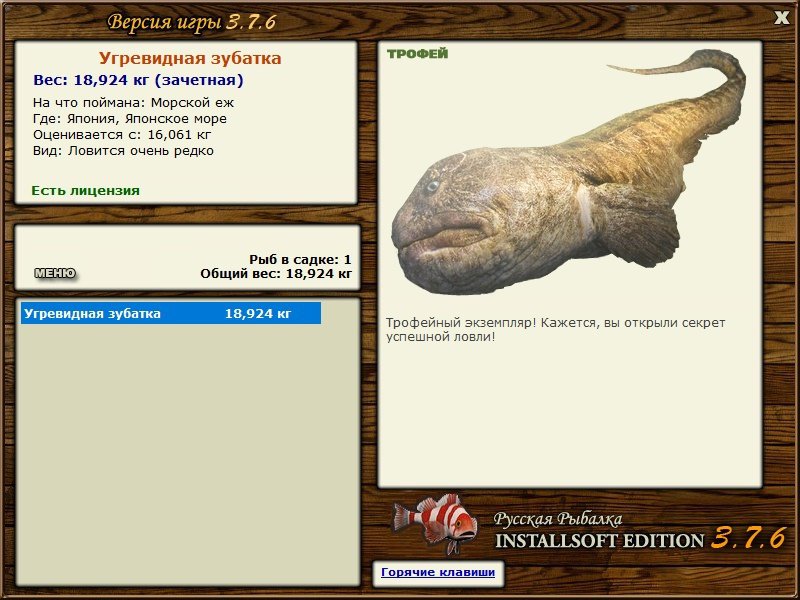This screenshot has height=600, width=800.
Task: Open the Горячие клавиши link
Action: 438,572
